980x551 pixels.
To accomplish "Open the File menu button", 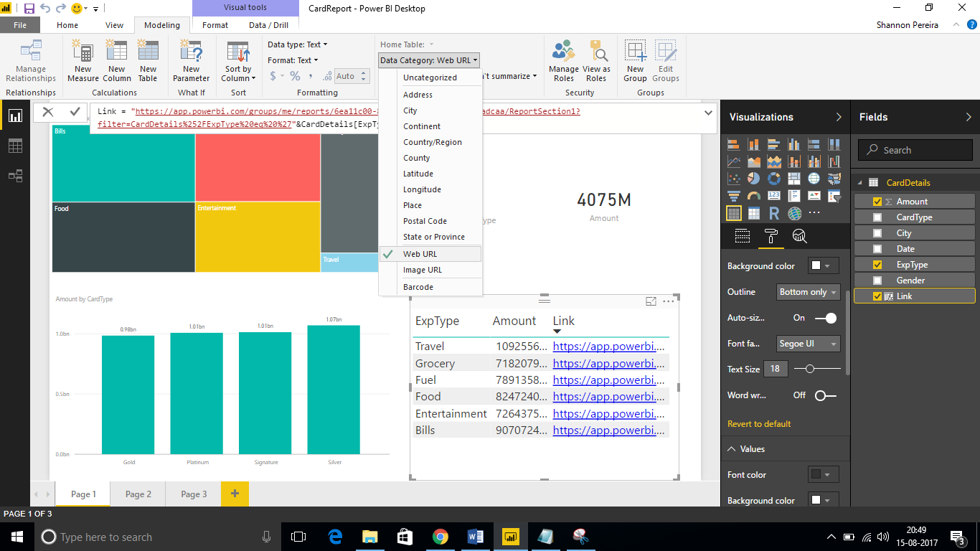I will (20, 25).
